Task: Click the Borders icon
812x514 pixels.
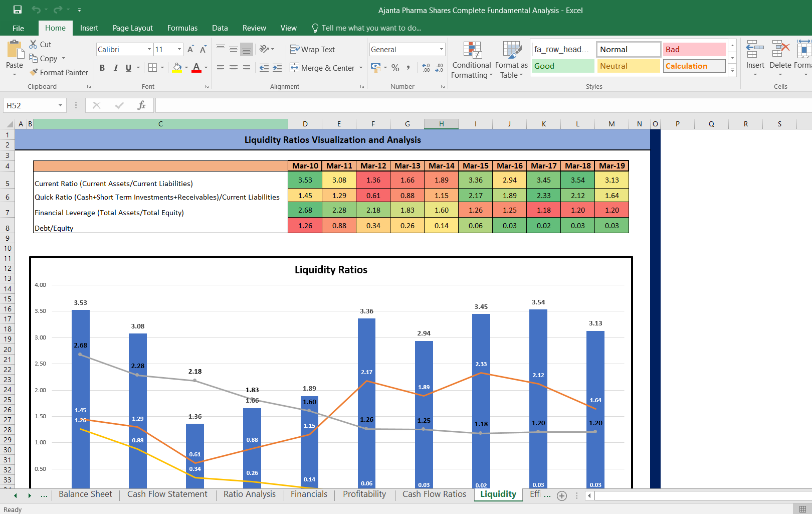Action: 153,68
